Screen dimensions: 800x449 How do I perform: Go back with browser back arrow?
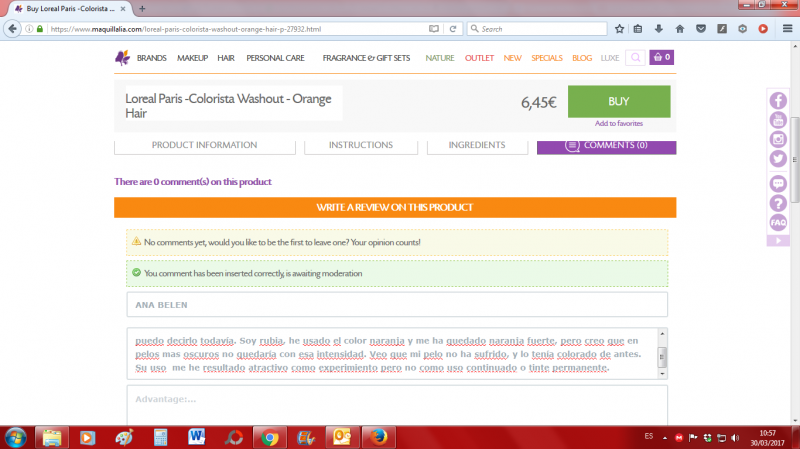[x=12, y=29]
